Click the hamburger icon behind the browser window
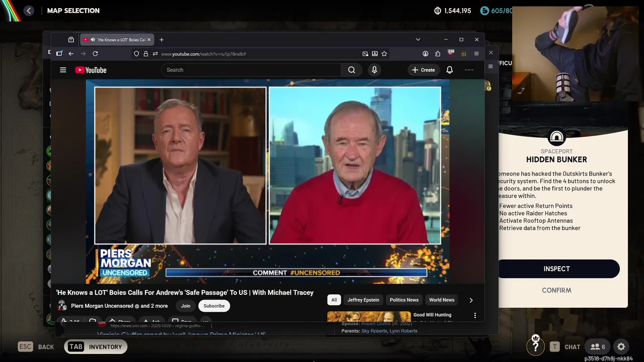The image size is (644, 362). (491, 66)
